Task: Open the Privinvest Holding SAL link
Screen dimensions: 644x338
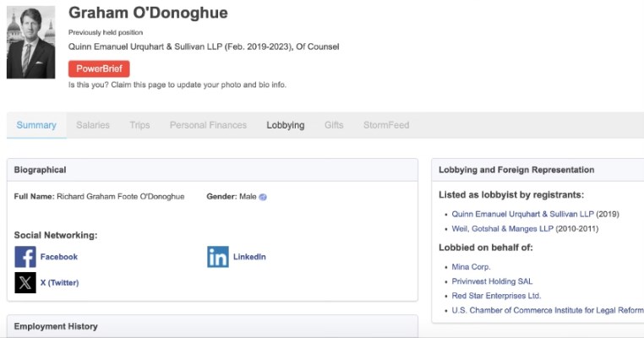Action: pos(492,281)
